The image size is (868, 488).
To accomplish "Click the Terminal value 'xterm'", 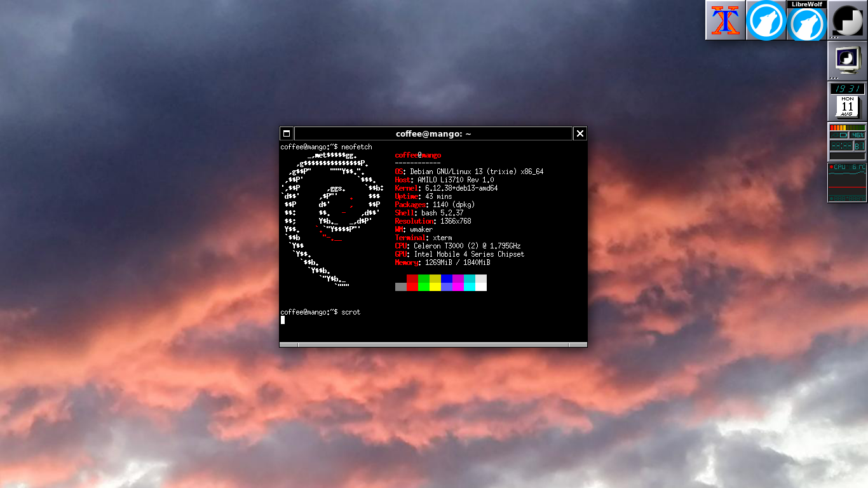I will pyautogui.click(x=442, y=238).
